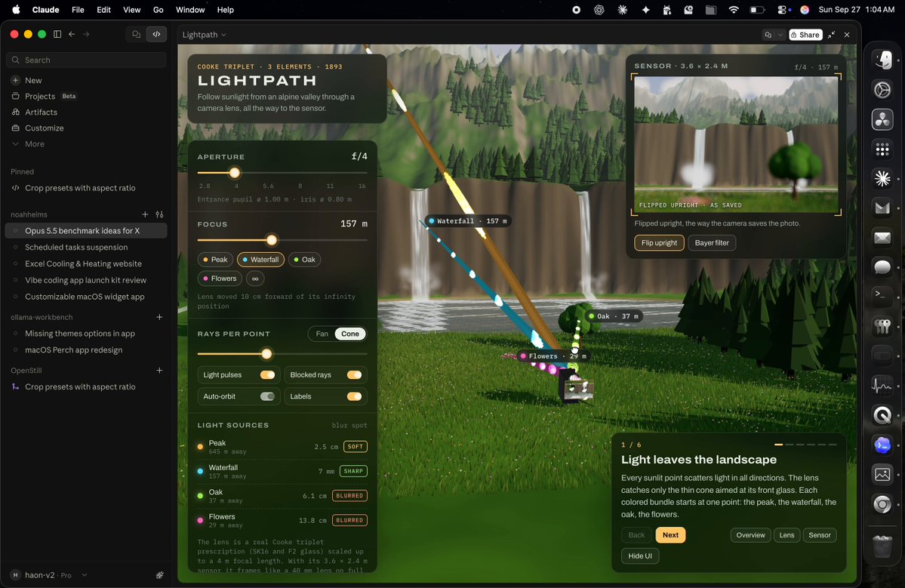Click the bug icon at sidebar bottom
This screenshot has width=905, height=588.
[x=159, y=574]
